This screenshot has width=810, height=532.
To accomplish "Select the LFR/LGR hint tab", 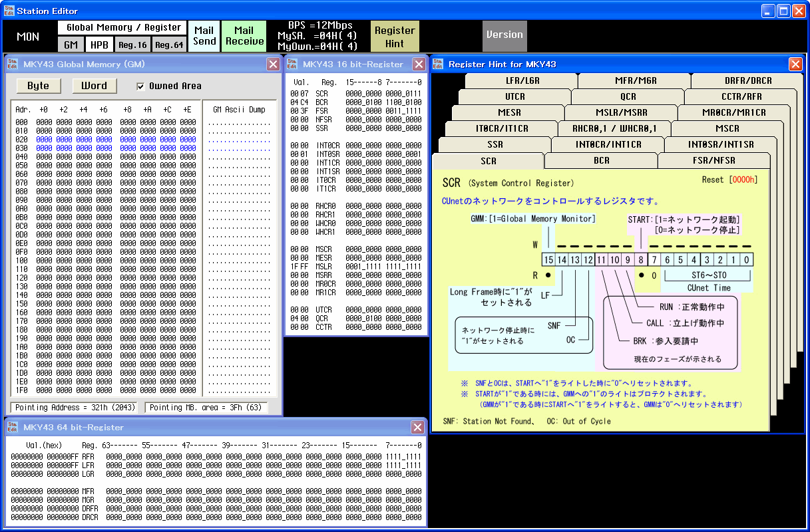I will tap(522, 80).
